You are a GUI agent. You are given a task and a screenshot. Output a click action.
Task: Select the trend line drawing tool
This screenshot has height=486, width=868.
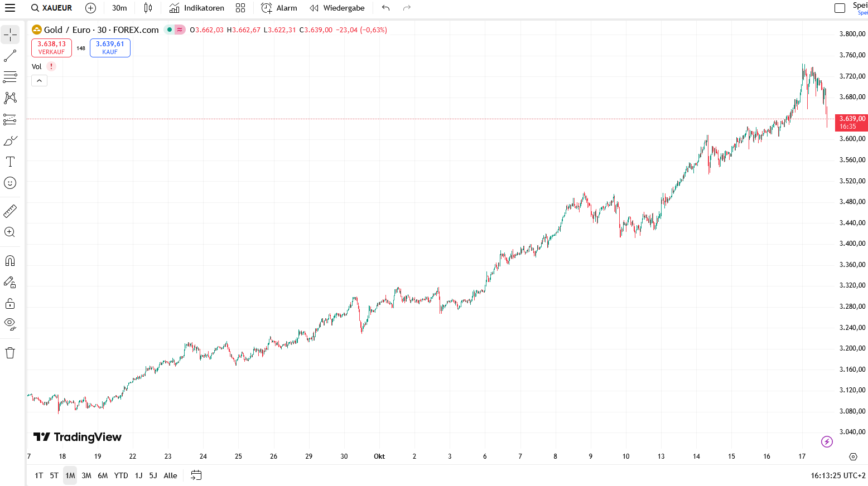tap(10, 56)
